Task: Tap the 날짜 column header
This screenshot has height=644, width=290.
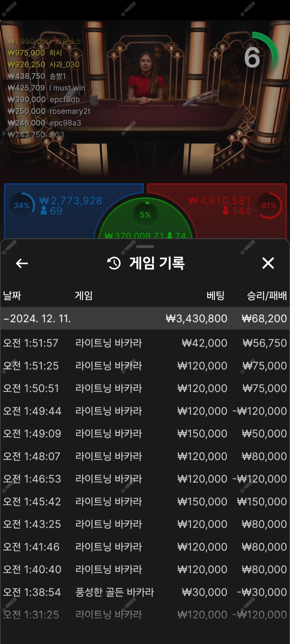Action: [12, 296]
